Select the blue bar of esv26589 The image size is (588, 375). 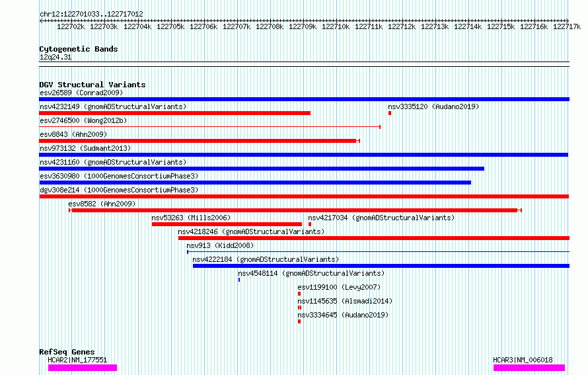coord(304,99)
